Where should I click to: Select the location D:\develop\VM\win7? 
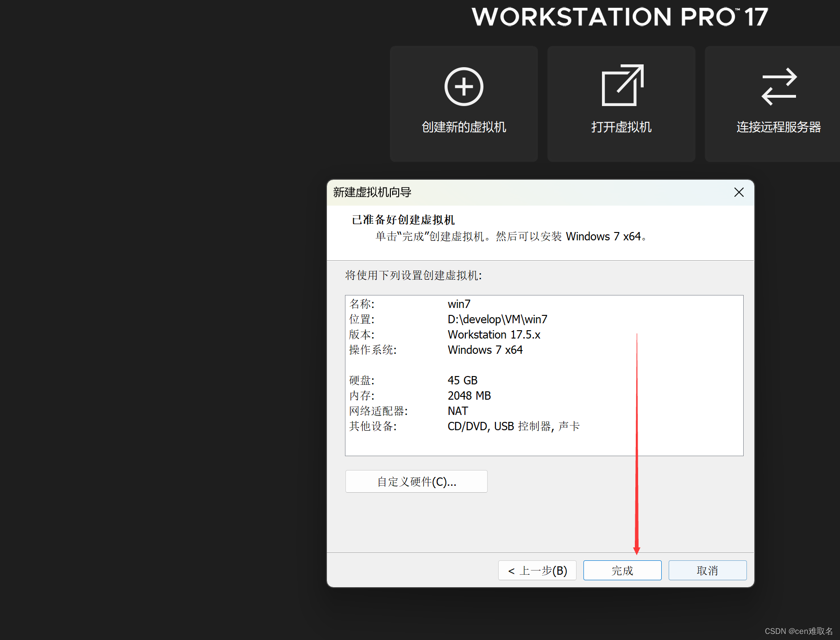(497, 320)
